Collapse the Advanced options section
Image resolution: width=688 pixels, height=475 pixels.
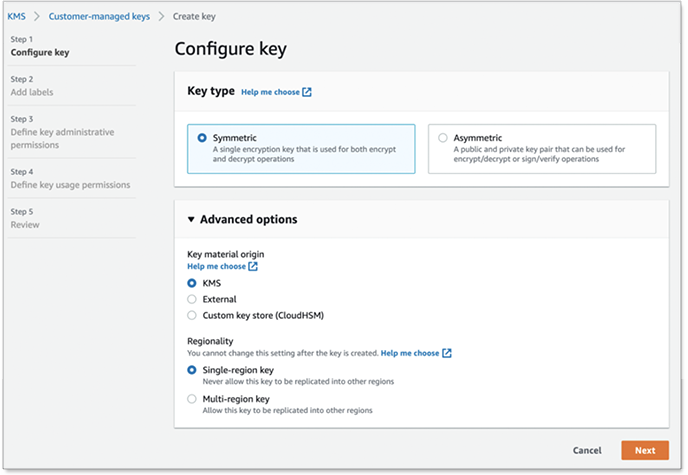point(192,219)
